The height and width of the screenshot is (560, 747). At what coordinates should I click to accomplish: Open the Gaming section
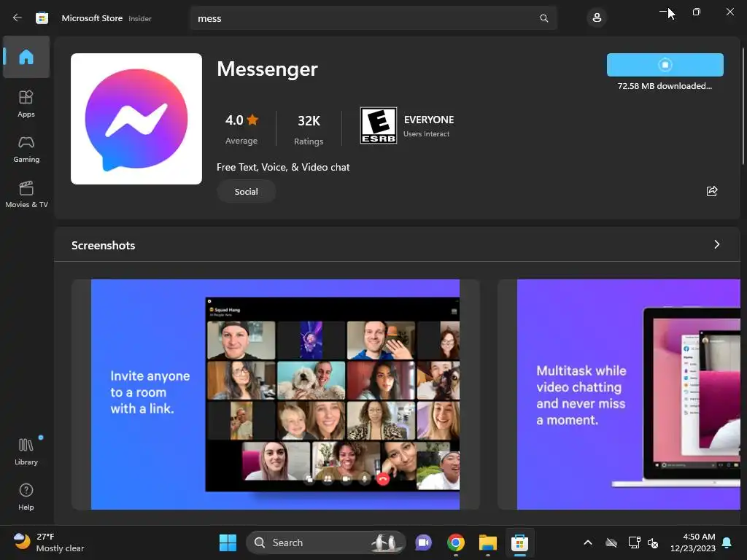pyautogui.click(x=26, y=149)
